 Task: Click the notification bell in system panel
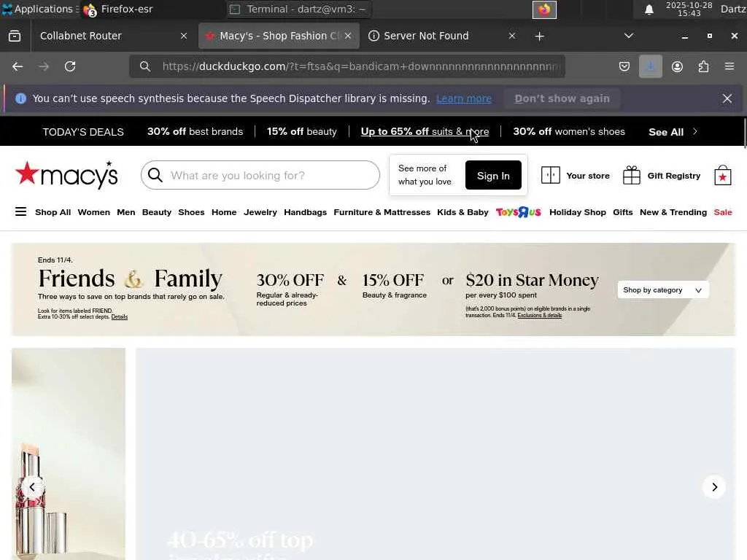649,9
